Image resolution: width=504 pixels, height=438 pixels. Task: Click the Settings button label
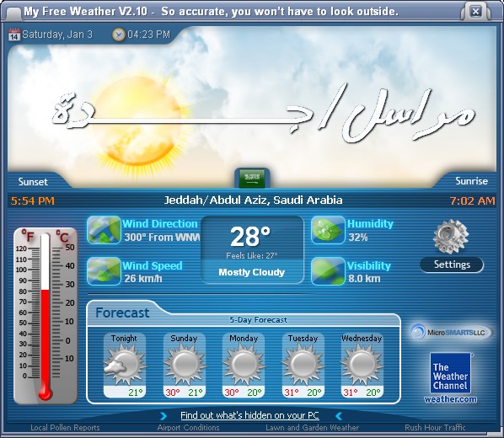(452, 264)
